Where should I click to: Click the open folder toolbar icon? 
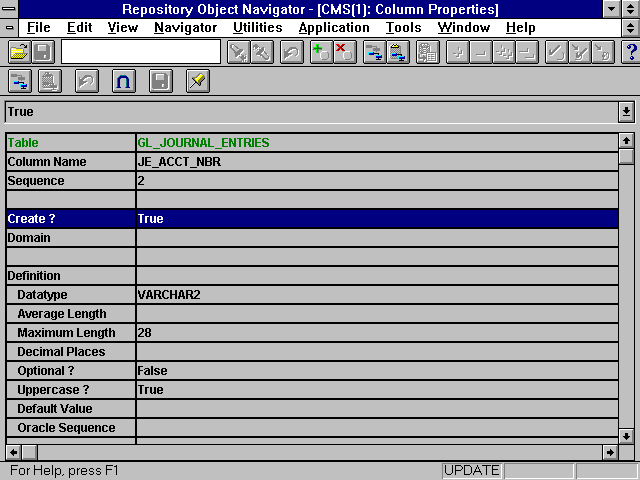[x=18, y=52]
